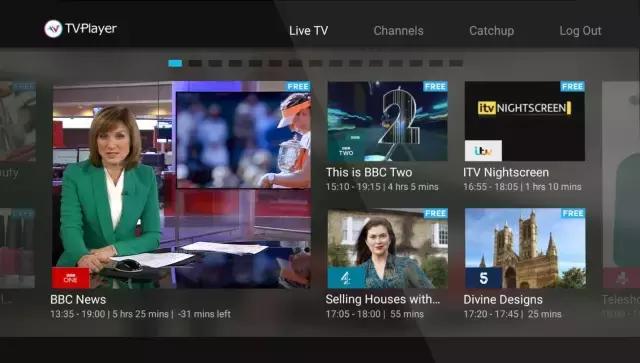Jump to the last page indicator

pyautogui.click(x=456, y=63)
